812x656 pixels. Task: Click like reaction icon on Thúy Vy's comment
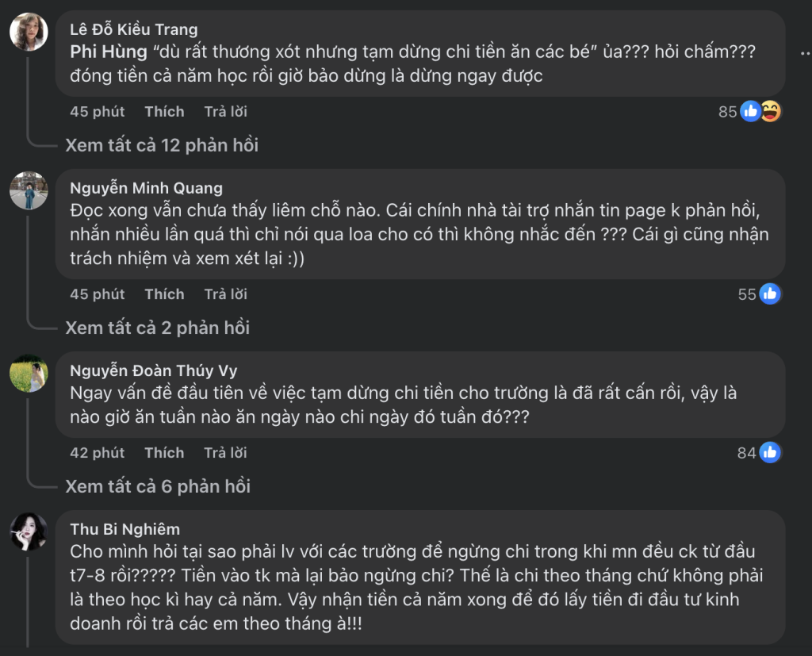769,453
